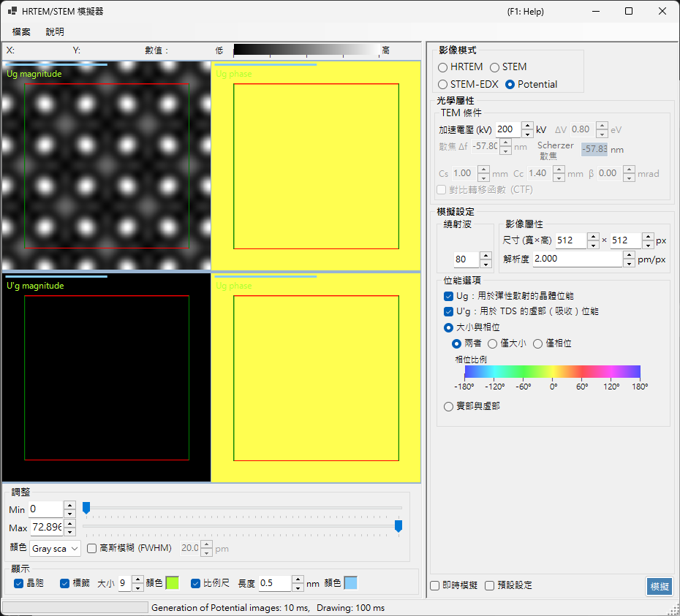Increase Max value spinner up arrow

click(69, 524)
